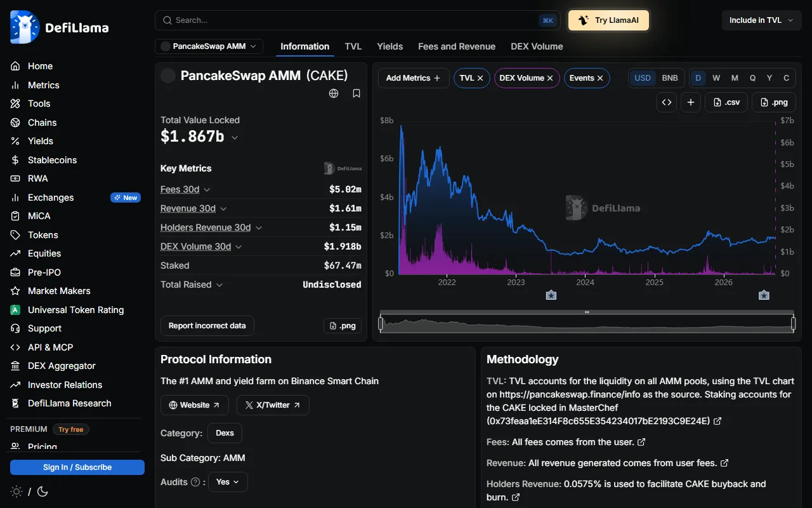Switch to dark theme moon icon
The height and width of the screenshot is (508, 812).
[x=43, y=491]
